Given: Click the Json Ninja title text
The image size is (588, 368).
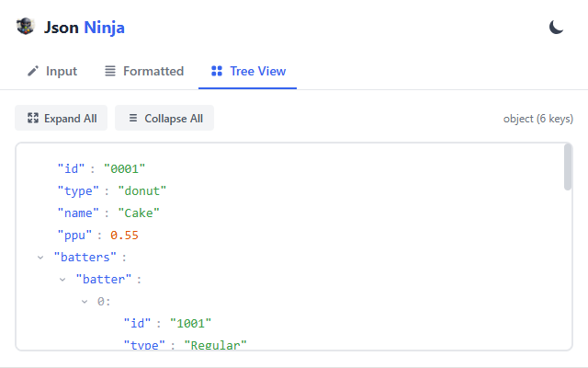Looking at the screenshot, I should pos(85,28).
